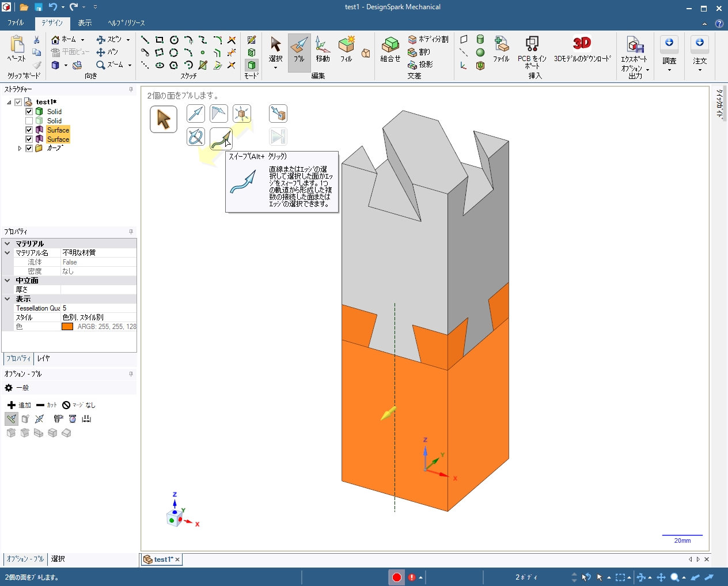The height and width of the screenshot is (586, 728).
Task: Click the 追加 (Add) pull option
Action: coord(19,405)
